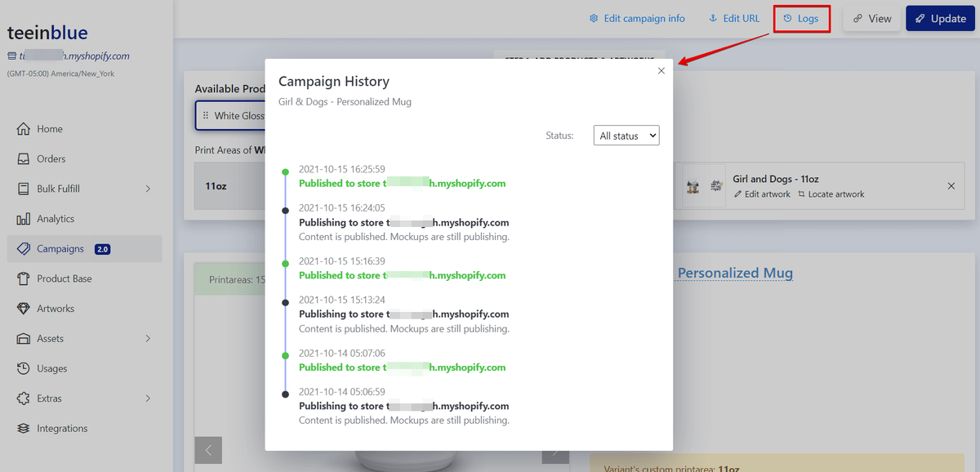
Task: Close the Campaign History dialog
Action: (x=661, y=71)
